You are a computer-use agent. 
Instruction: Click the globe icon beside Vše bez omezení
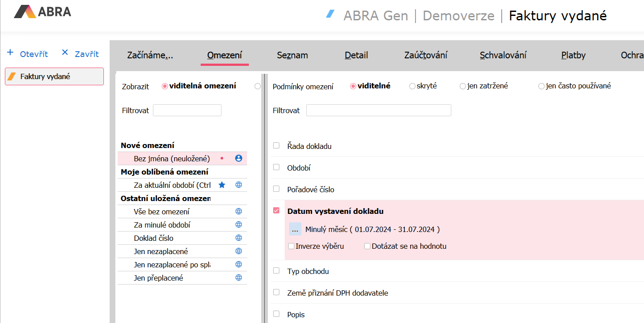pyautogui.click(x=239, y=211)
